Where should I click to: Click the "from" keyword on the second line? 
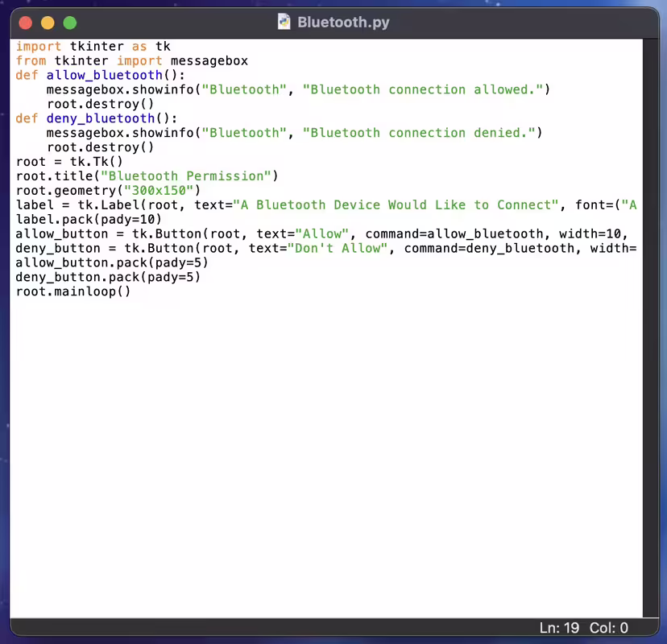tap(31, 61)
